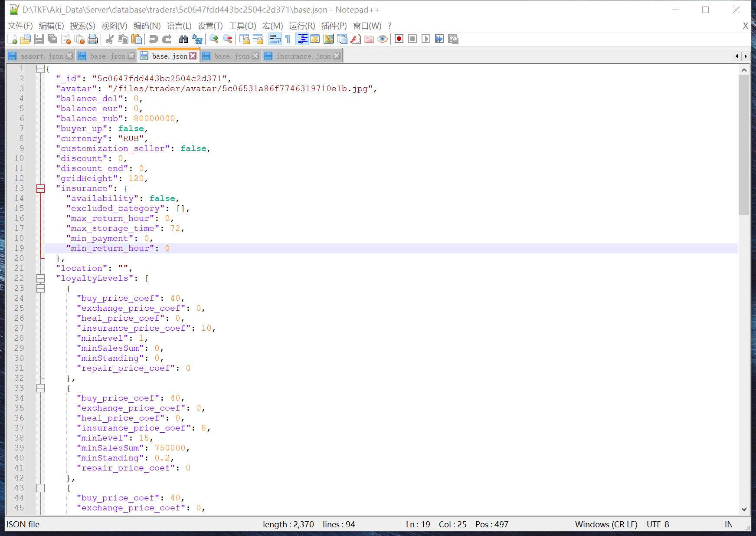Open the Document List panel icon
756x536 pixels.
click(342, 39)
